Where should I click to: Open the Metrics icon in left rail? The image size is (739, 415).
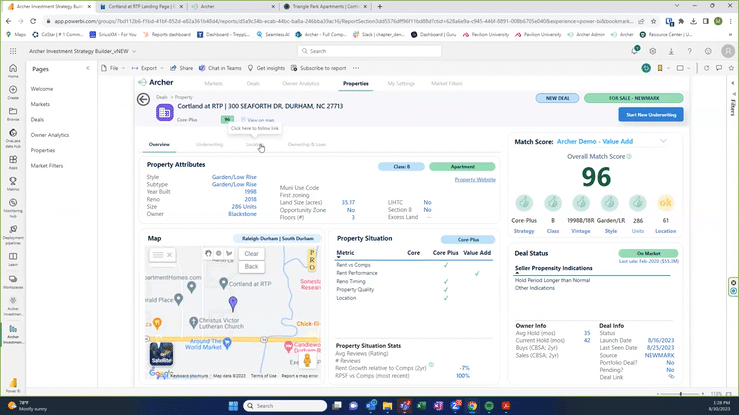point(13,184)
